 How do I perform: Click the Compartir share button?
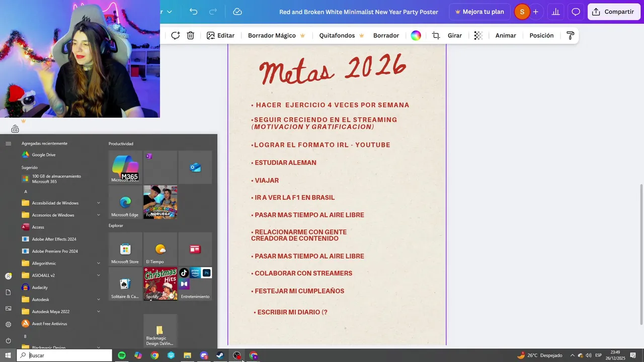pos(613,12)
